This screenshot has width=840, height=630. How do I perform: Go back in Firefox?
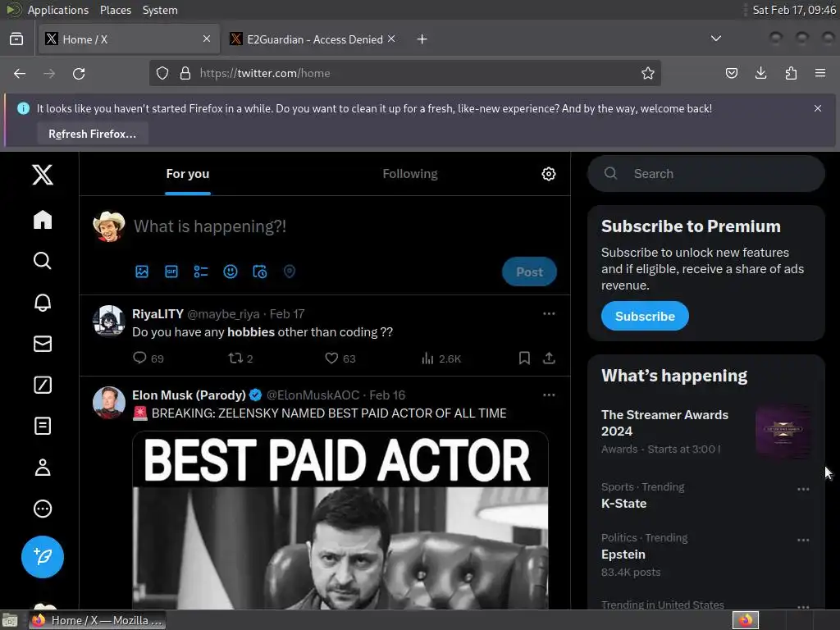(20, 73)
